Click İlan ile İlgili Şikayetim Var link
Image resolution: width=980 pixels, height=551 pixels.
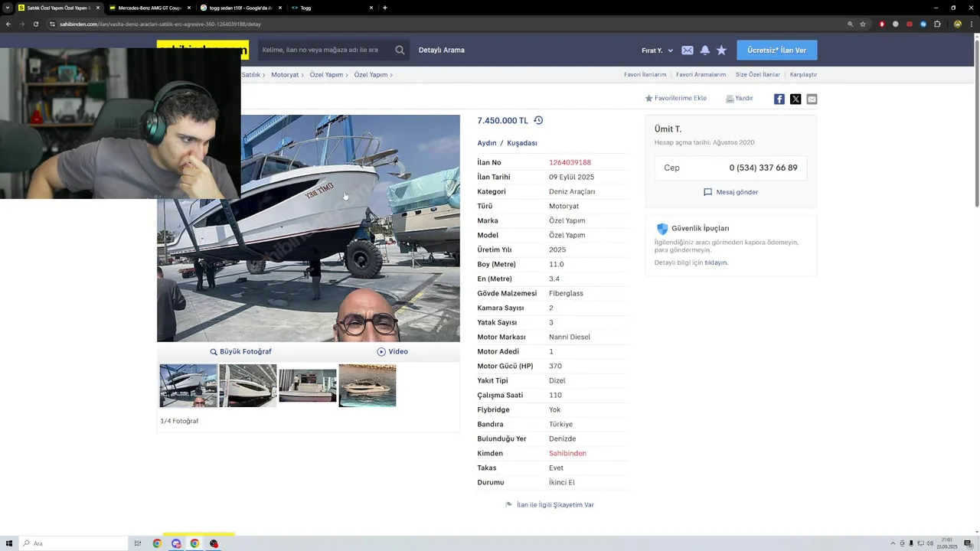point(555,505)
